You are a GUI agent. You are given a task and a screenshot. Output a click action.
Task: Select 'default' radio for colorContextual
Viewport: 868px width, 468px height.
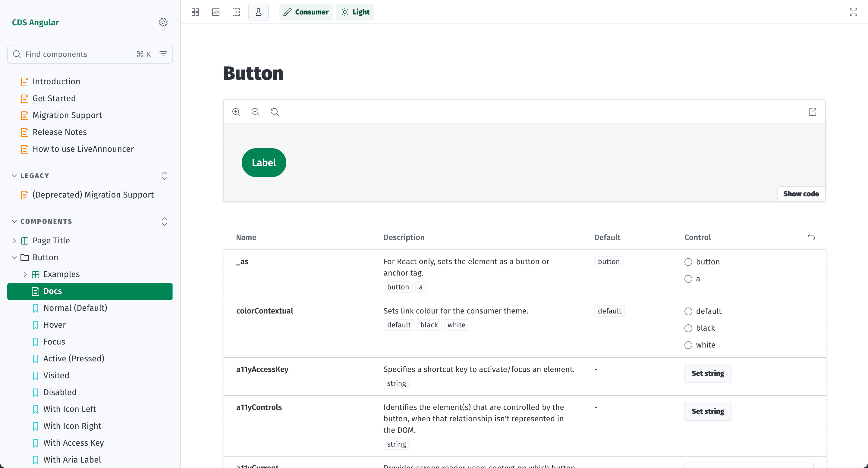coord(688,311)
